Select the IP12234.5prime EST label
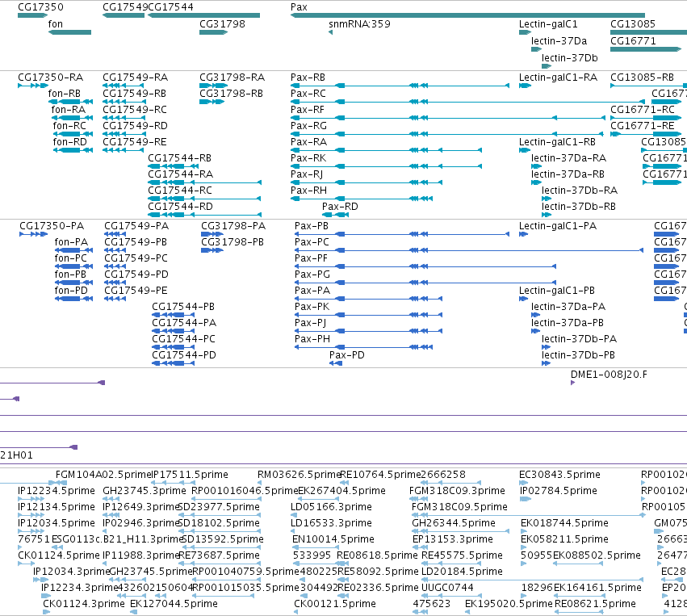 56,491
